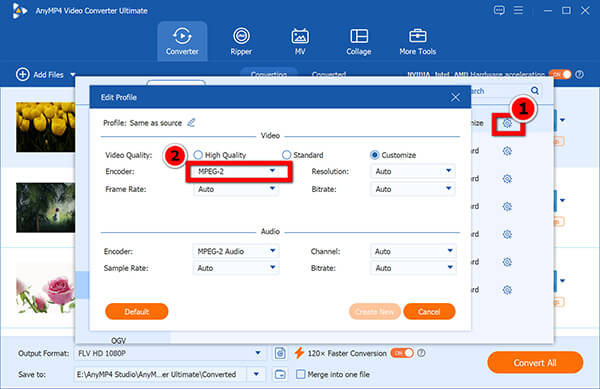Click the third settings gear icon in list
Screen dimensions: 600x389
coord(507,179)
